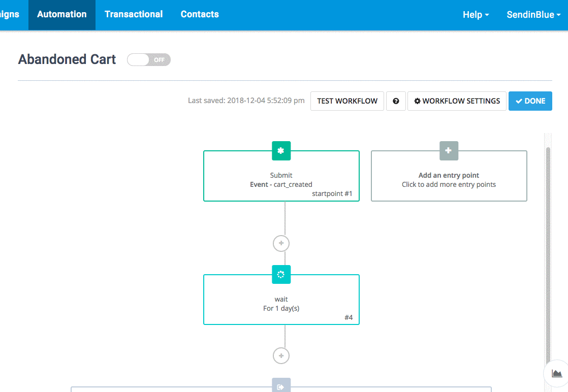The height and width of the screenshot is (392, 568).
Task: Switch to the Transactional tab
Action: (134, 14)
